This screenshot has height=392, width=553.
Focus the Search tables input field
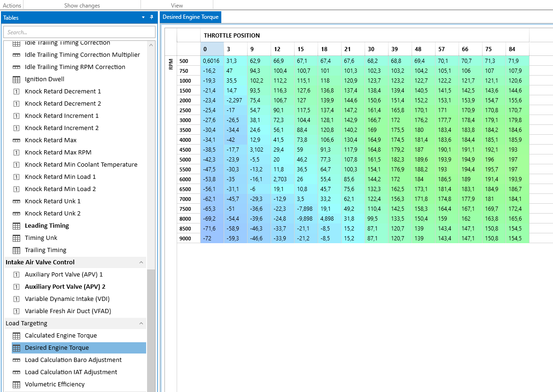click(x=79, y=32)
